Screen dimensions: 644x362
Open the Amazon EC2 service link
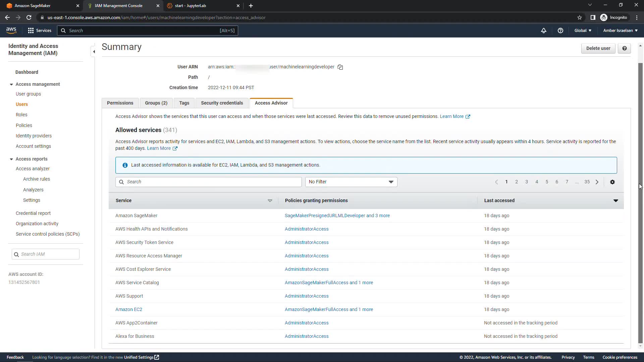tap(129, 309)
